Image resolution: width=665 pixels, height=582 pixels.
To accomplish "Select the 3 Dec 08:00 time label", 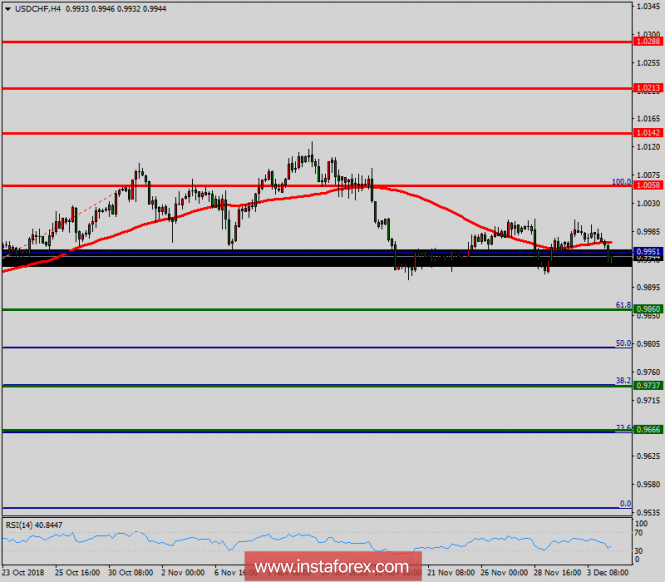I will click(608, 573).
